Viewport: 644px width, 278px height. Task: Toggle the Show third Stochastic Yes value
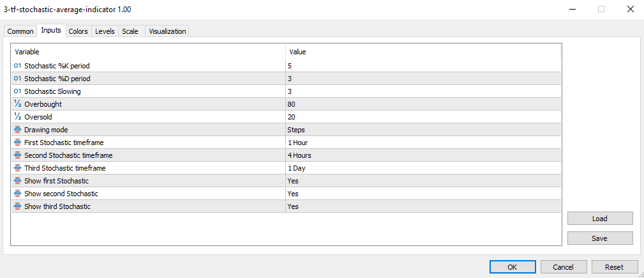[x=423, y=206]
